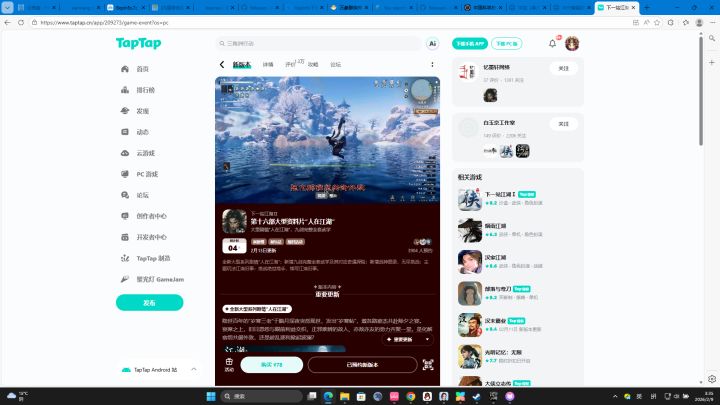This screenshot has width=720, height=405.
Task: Open 聚光灯 GameJam in sidebar
Action: click(160, 279)
